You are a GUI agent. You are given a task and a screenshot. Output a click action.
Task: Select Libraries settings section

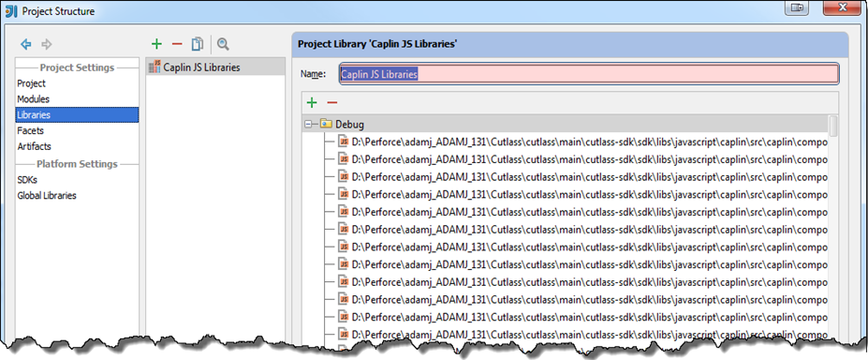point(77,114)
